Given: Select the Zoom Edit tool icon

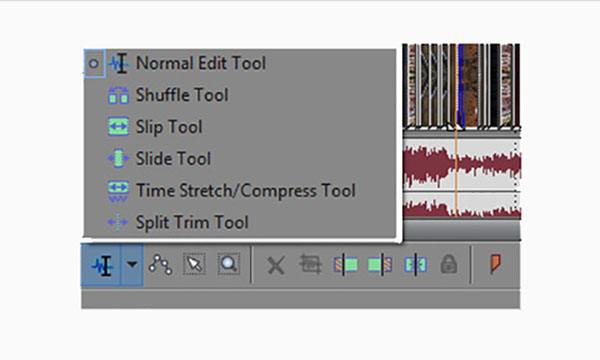Looking at the screenshot, I should click(229, 264).
